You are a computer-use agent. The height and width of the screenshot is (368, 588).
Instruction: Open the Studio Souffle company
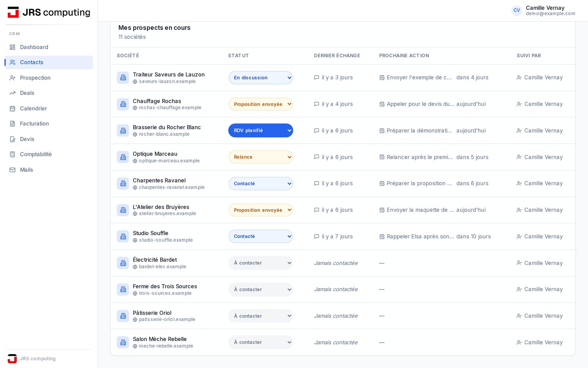[x=150, y=233]
